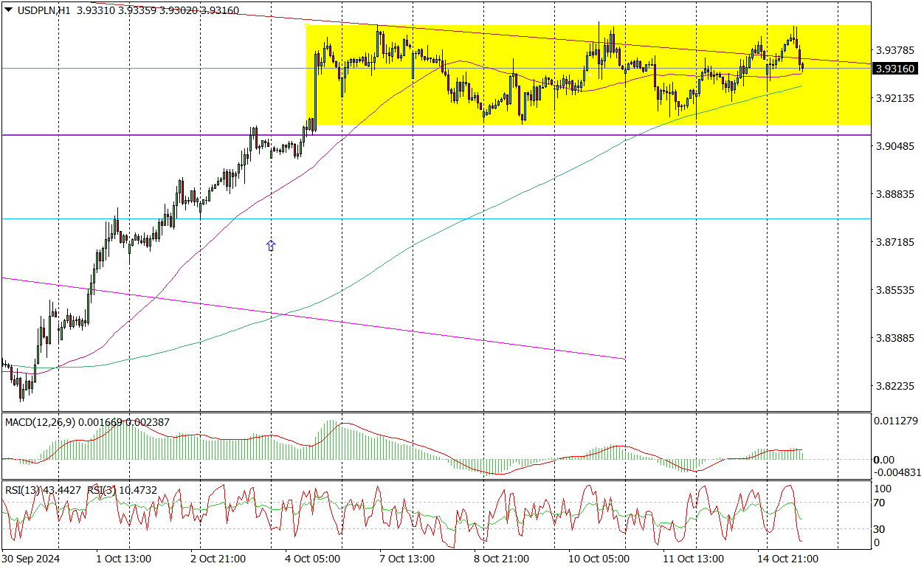Click price scale value 3.88835
924x569 pixels.
(x=894, y=194)
